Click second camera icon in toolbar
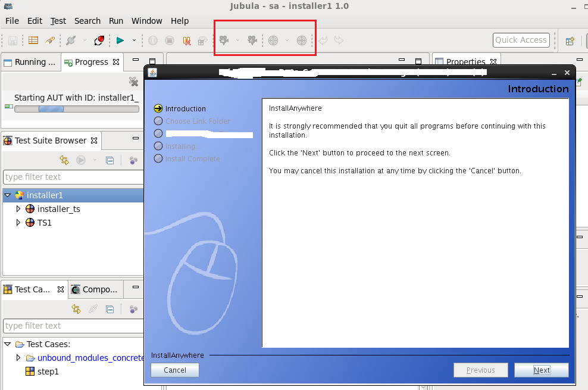This screenshot has height=390, width=588. (252, 40)
